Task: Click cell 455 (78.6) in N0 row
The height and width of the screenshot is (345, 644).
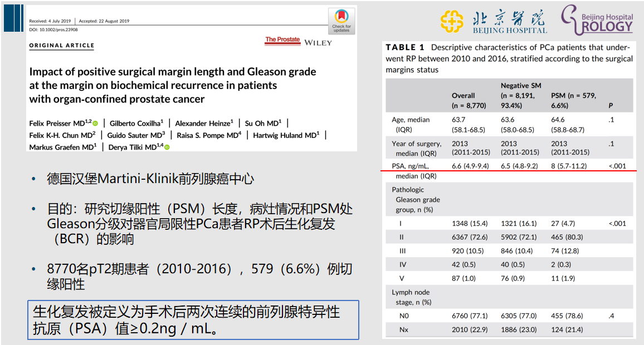Action: coord(567,316)
